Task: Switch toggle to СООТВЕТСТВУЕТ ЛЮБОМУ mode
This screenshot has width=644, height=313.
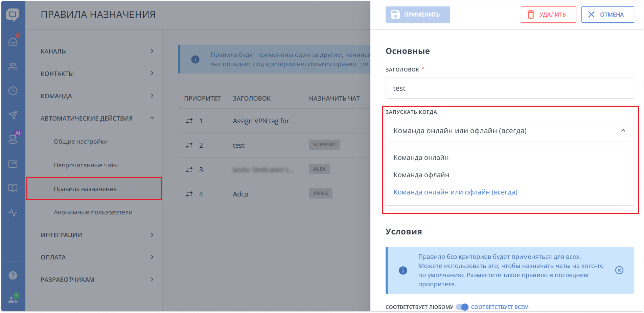Action: [x=462, y=306]
